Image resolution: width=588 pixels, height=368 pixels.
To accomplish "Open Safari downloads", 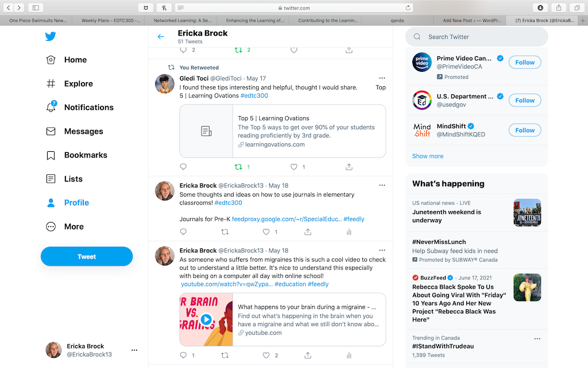I will (x=540, y=7).
